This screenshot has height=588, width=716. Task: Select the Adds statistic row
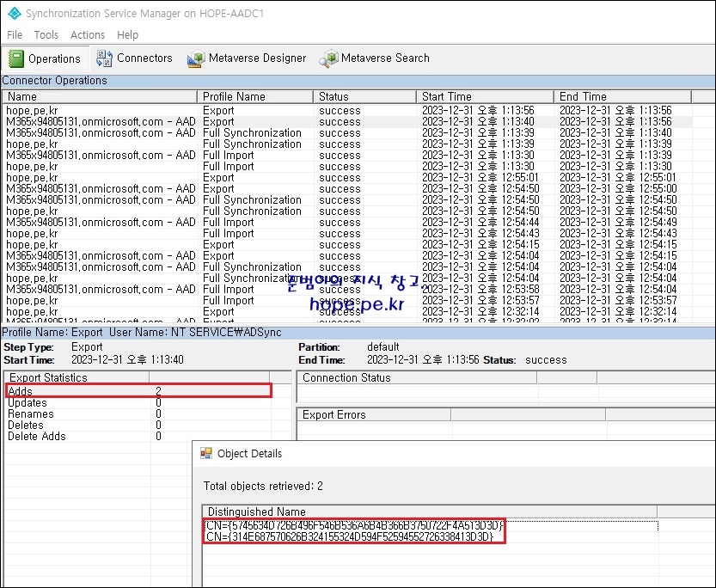(138, 391)
